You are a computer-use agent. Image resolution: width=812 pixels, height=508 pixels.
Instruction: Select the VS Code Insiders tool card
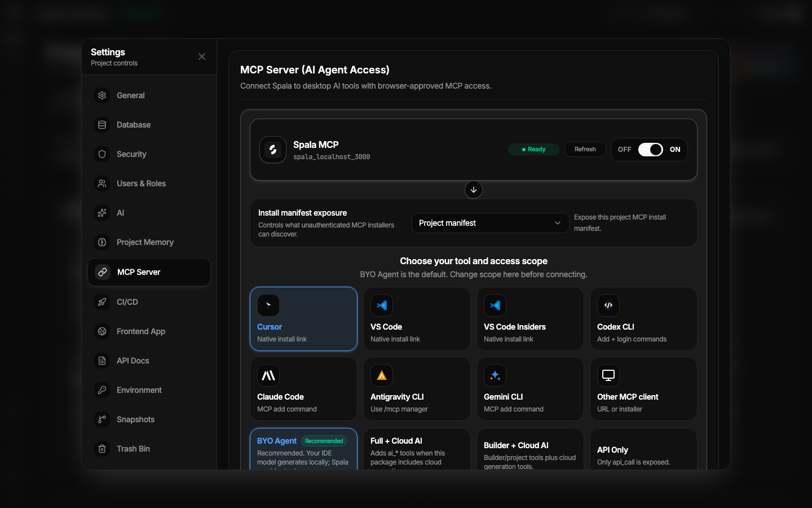pyautogui.click(x=530, y=319)
